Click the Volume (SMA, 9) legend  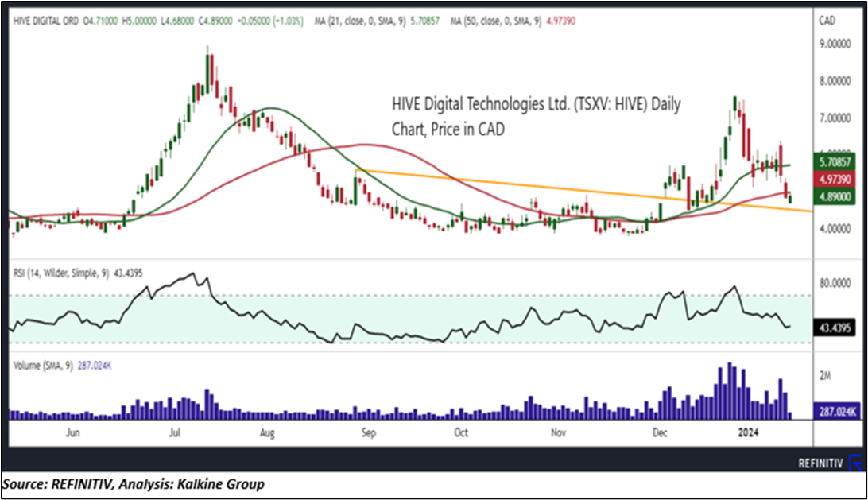click(43, 366)
